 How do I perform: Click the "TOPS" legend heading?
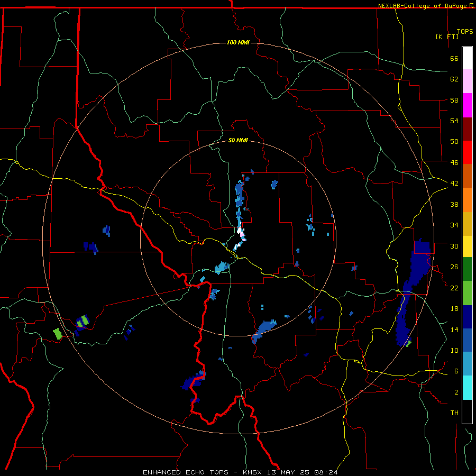pyautogui.click(x=465, y=31)
